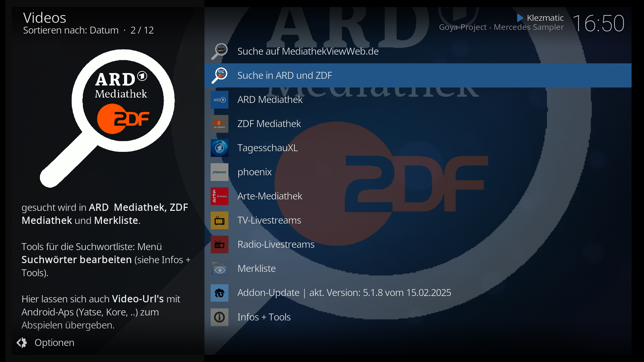Click the Klezmatic now-playing title
The width and height of the screenshot is (644, 362).
click(x=545, y=18)
